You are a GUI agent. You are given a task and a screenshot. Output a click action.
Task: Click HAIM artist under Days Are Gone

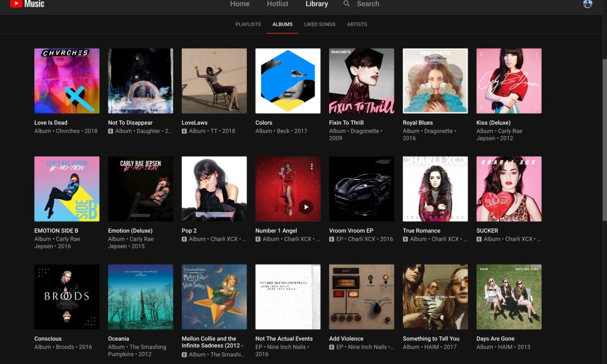505,347
